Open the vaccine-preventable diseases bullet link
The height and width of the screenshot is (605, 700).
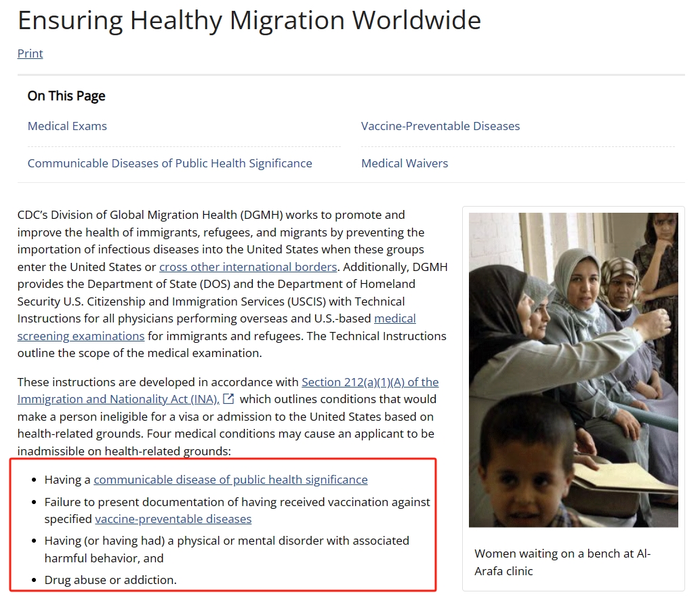coord(173,519)
